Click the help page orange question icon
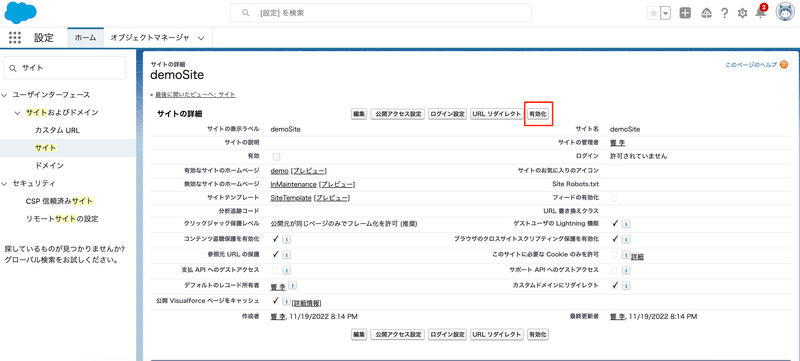This screenshot has height=361, width=800. (x=784, y=65)
